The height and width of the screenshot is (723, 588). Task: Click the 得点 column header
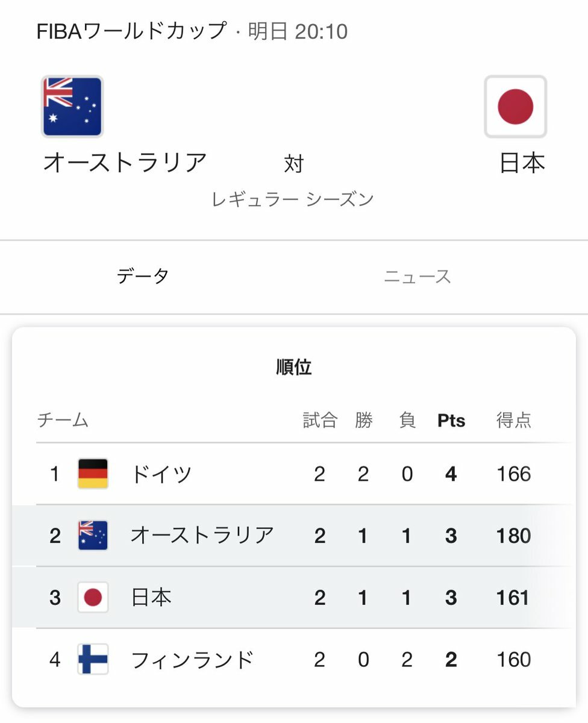[x=513, y=421]
